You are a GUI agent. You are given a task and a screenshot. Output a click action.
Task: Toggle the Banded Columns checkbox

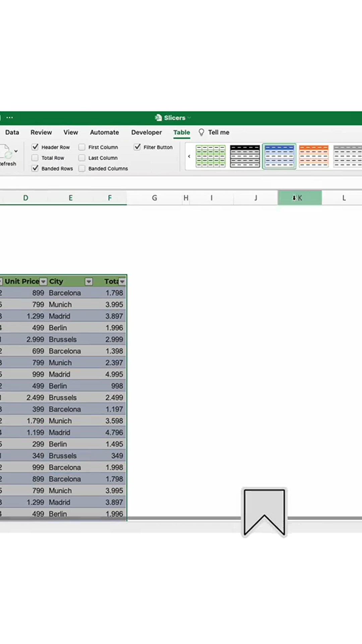[x=82, y=168]
